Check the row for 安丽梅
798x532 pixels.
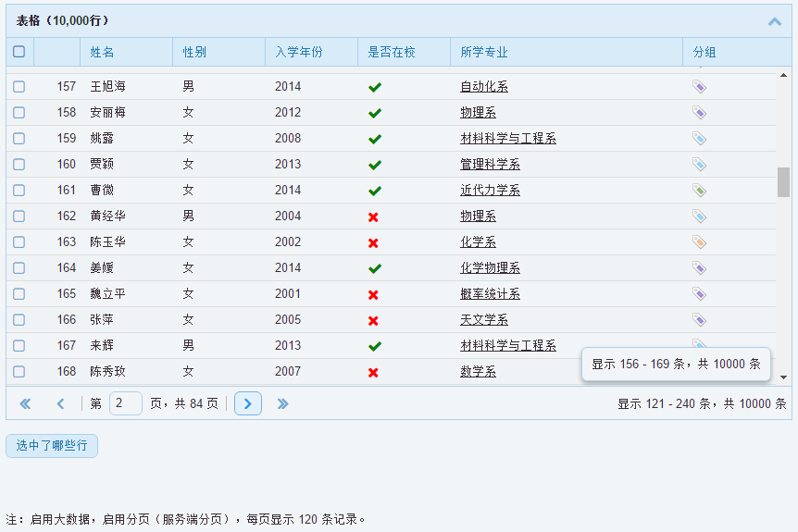coord(19,113)
